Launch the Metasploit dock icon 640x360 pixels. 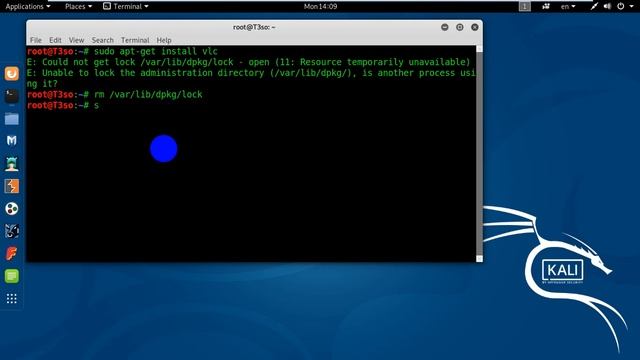[11, 141]
